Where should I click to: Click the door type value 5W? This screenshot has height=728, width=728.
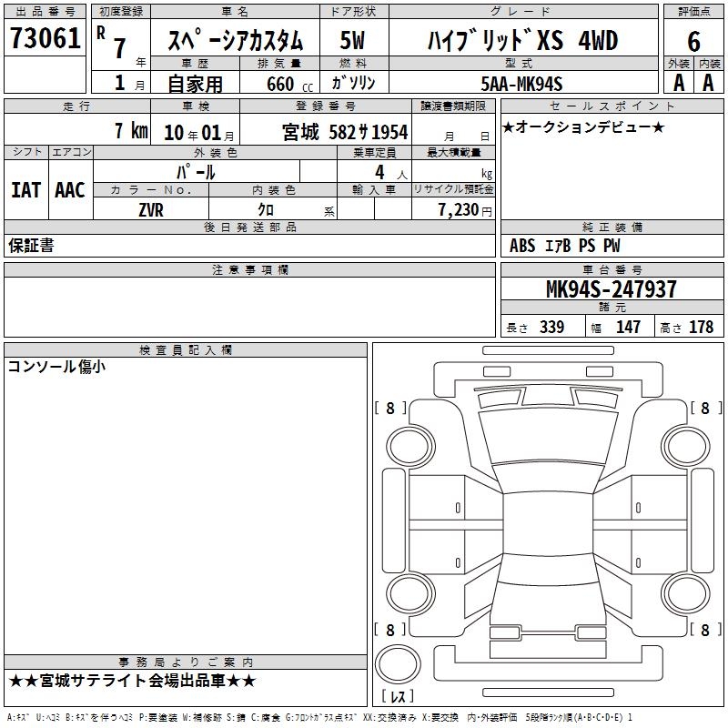pos(352,40)
